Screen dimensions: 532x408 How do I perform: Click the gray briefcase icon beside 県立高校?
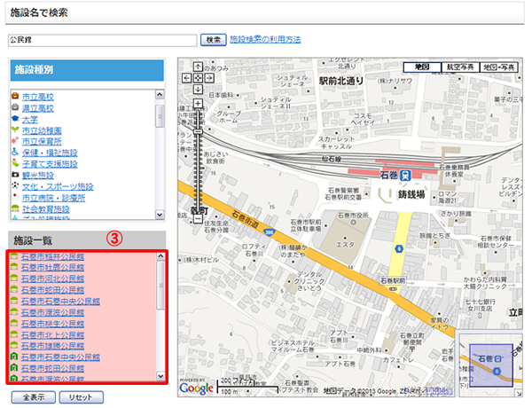[x=15, y=107]
